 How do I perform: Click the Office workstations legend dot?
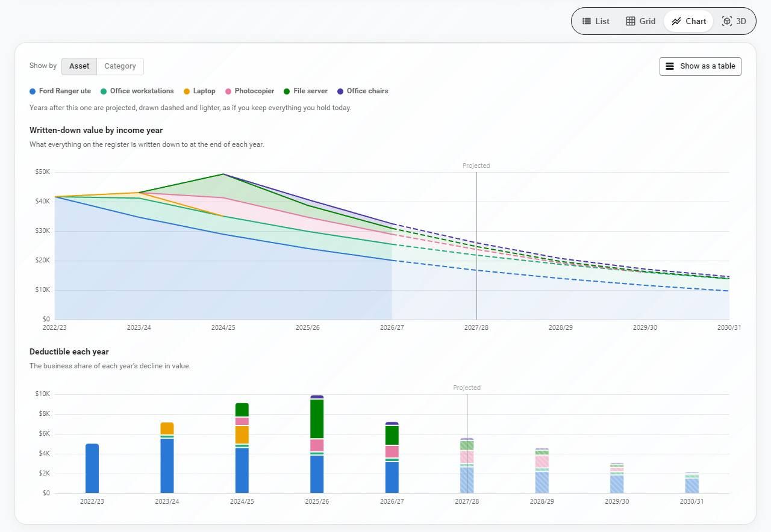point(104,91)
